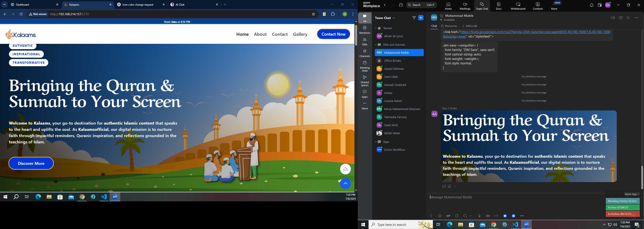Open Meeting chats in Zoom sidebar
Image resolution: width=644 pixels, height=229 pixels.
pyautogui.click(x=365, y=66)
